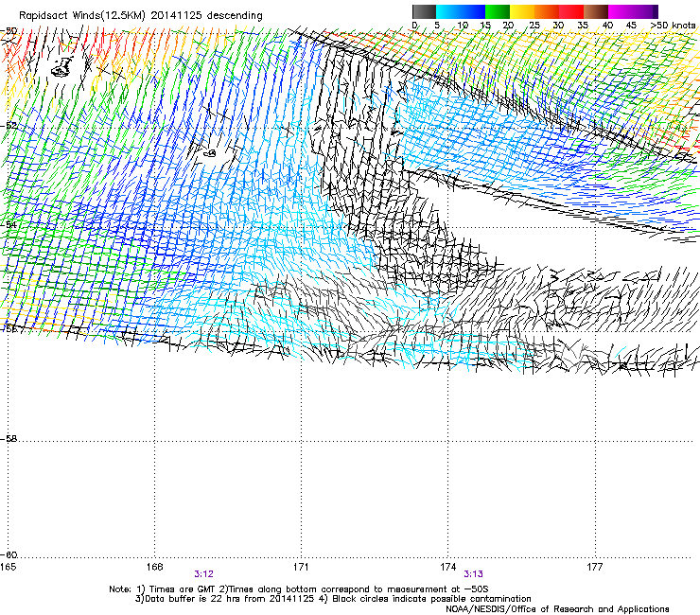
Task: Click legend tick label '25'
Action: (534, 26)
